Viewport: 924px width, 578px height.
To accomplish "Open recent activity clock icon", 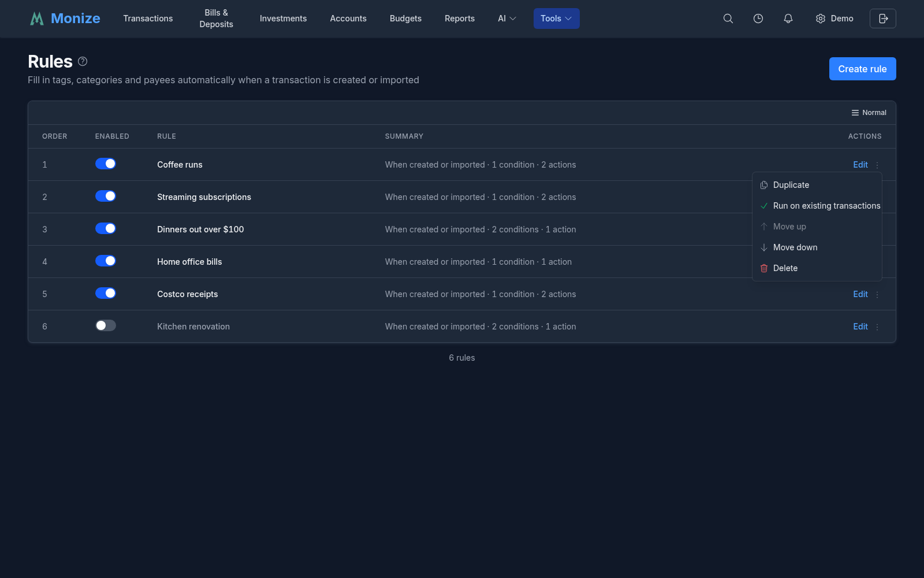I will [758, 18].
